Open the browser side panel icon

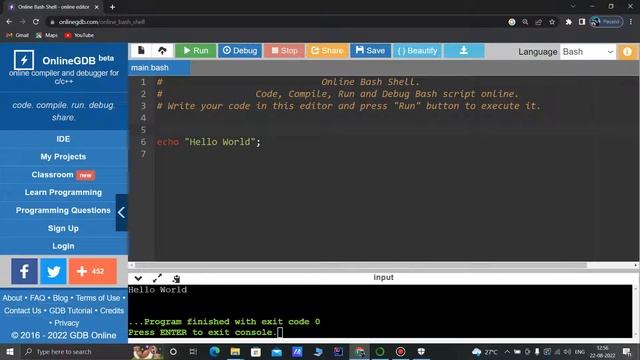(582, 22)
